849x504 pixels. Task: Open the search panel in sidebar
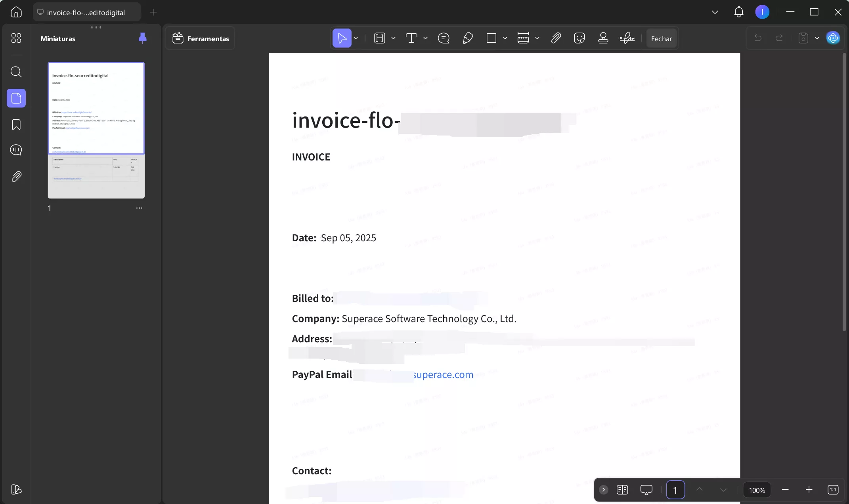pos(16,72)
